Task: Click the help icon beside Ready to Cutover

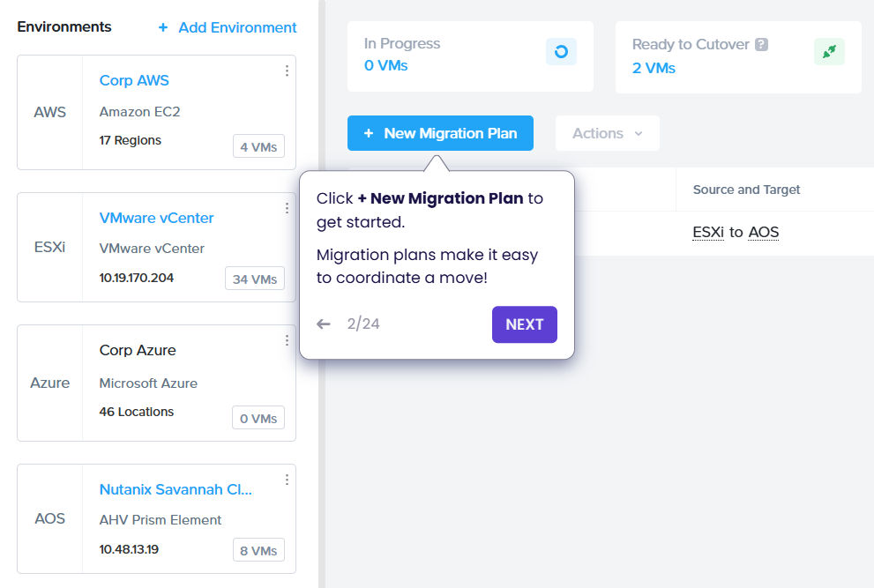Action: click(x=761, y=44)
